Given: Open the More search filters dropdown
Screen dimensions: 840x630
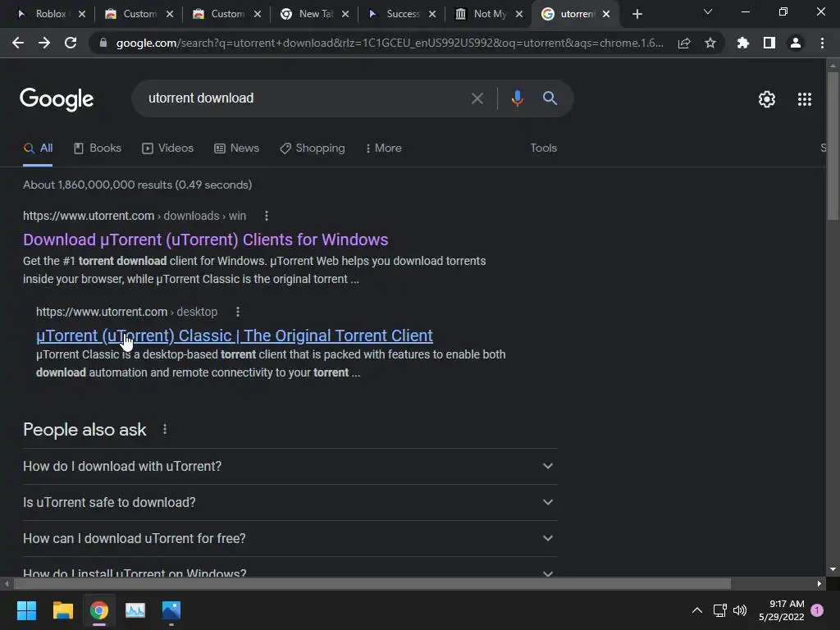Looking at the screenshot, I should 383,148.
